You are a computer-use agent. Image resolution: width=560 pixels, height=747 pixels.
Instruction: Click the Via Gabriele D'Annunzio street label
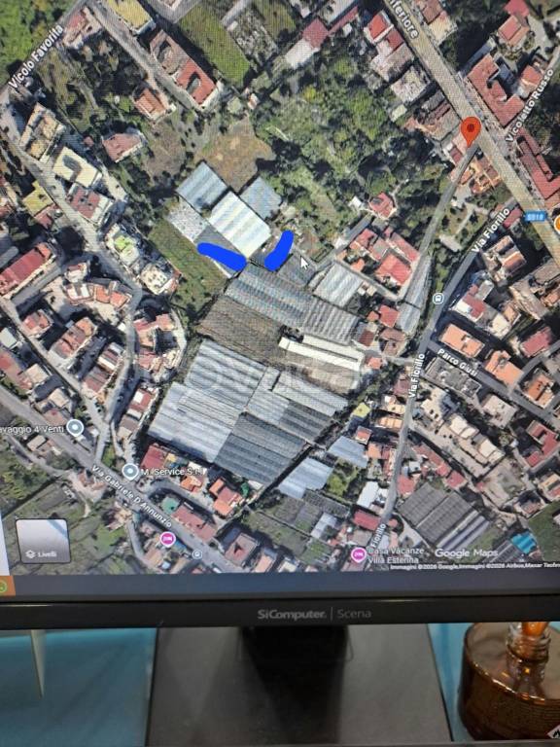(x=132, y=496)
